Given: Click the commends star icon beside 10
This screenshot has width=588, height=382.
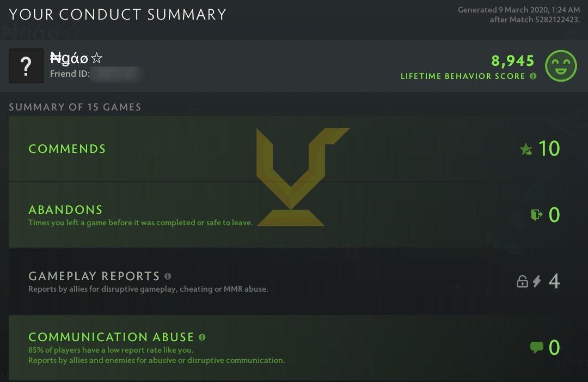Looking at the screenshot, I should click(526, 149).
